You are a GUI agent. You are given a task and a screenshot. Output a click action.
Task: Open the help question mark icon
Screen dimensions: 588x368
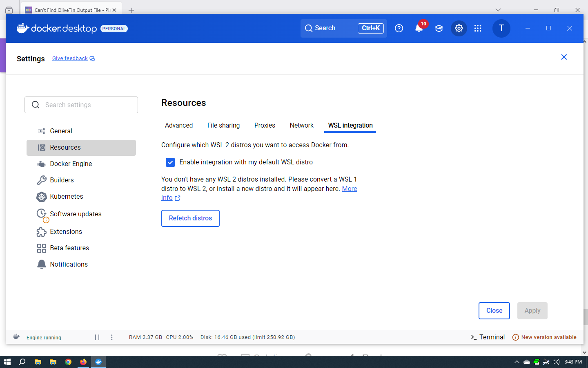click(x=399, y=28)
